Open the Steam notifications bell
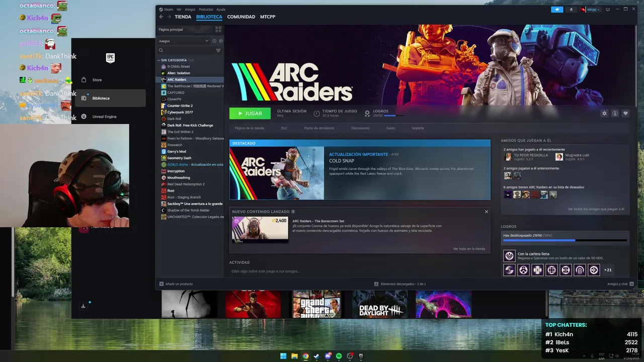The width and height of the screenshot is (644, 362). pos(571,10)
